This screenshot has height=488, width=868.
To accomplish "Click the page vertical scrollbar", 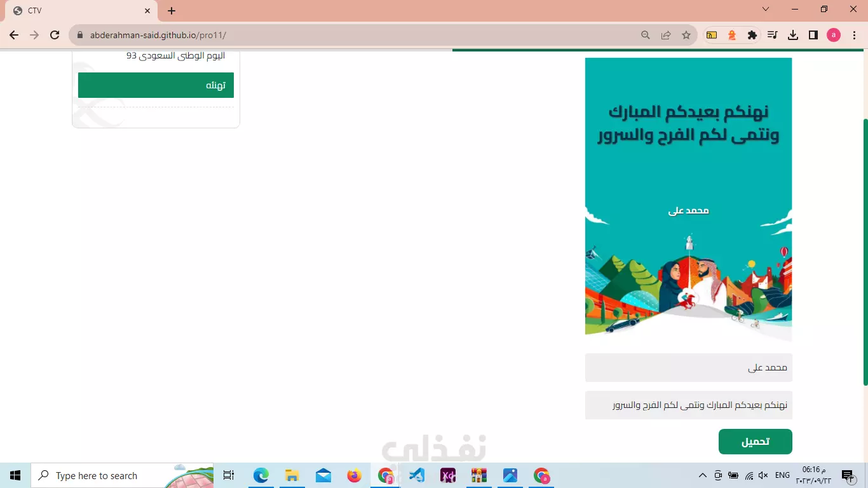I will pos(865,251).
